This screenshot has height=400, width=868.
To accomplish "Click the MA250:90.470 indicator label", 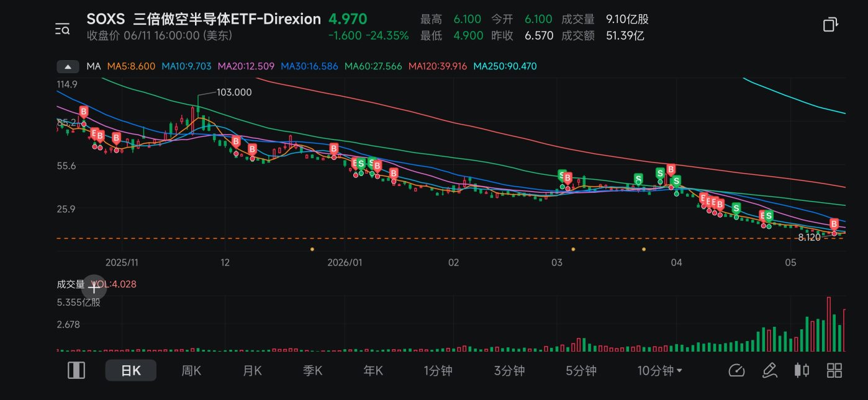I will 505,66.
